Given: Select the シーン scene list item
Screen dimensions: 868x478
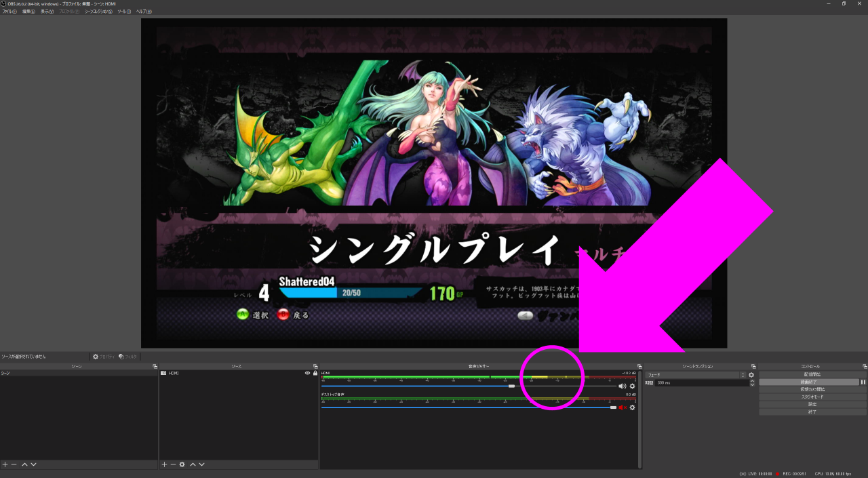Looking at the screenshot, I should click(x=79, y=373).
